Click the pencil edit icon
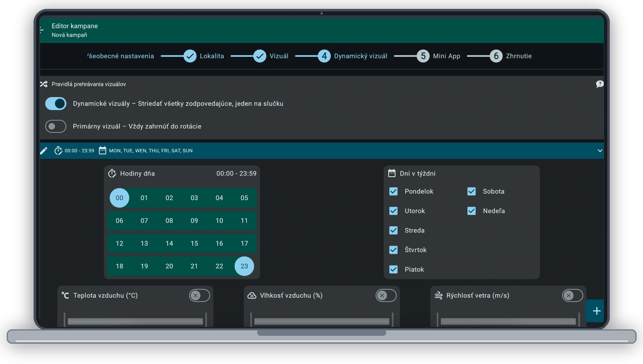 pyautogui.click(x=44, y=151)
